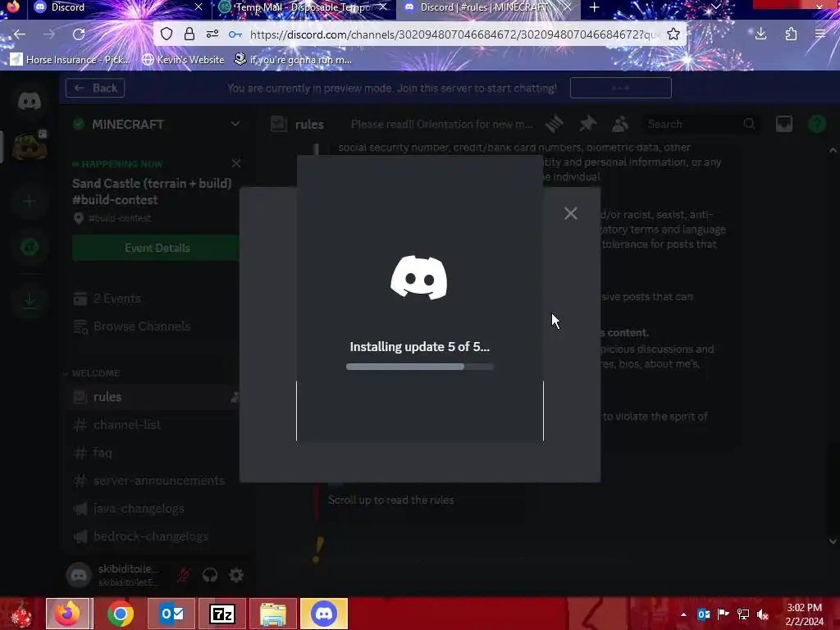Dismiss the Happening Now event banner
The width and height of the screenshot is (840, 630).
[235, 163]
